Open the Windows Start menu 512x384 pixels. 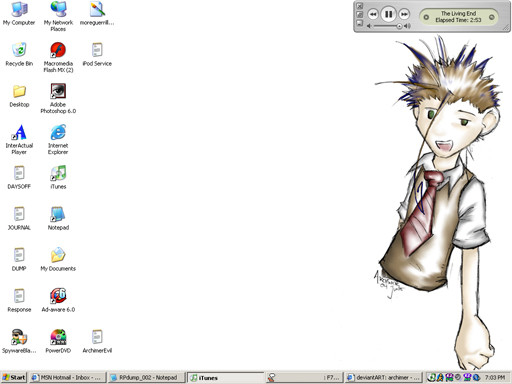click(14, 378)
